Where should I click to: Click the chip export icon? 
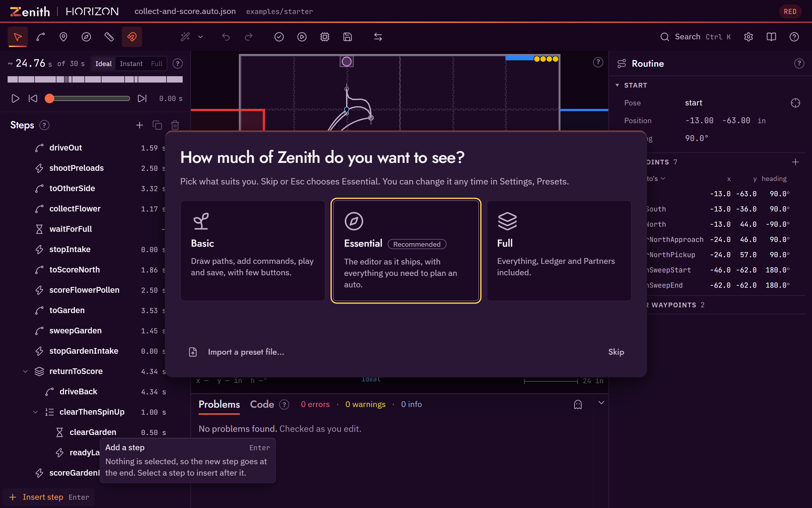pyautogui.click(x=325, y=37)
